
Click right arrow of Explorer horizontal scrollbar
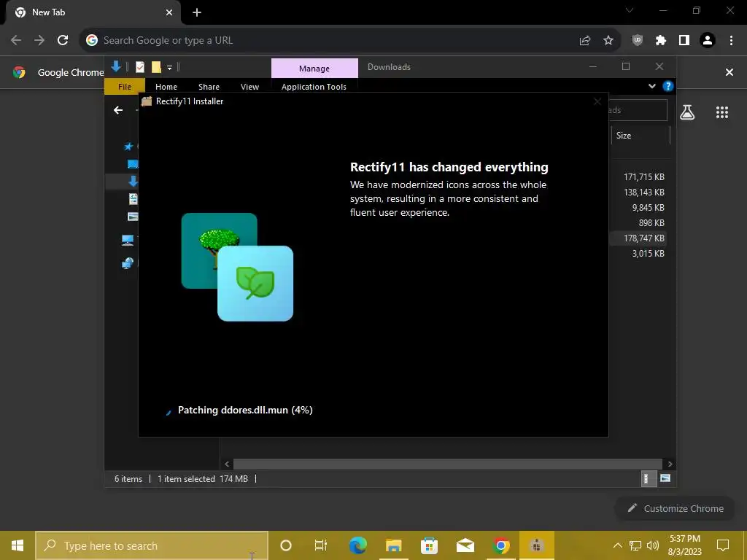pos(670,464)
